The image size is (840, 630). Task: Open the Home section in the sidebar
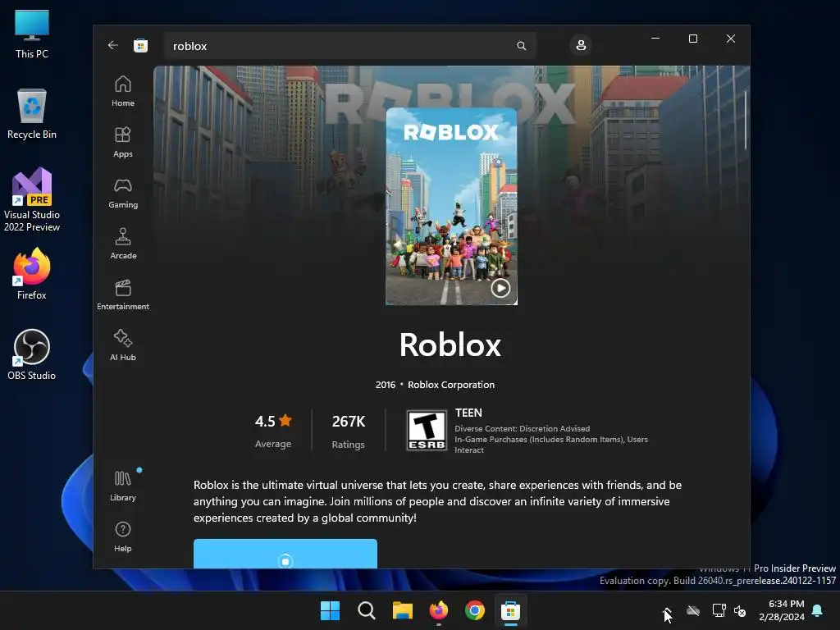pos(123,91)
